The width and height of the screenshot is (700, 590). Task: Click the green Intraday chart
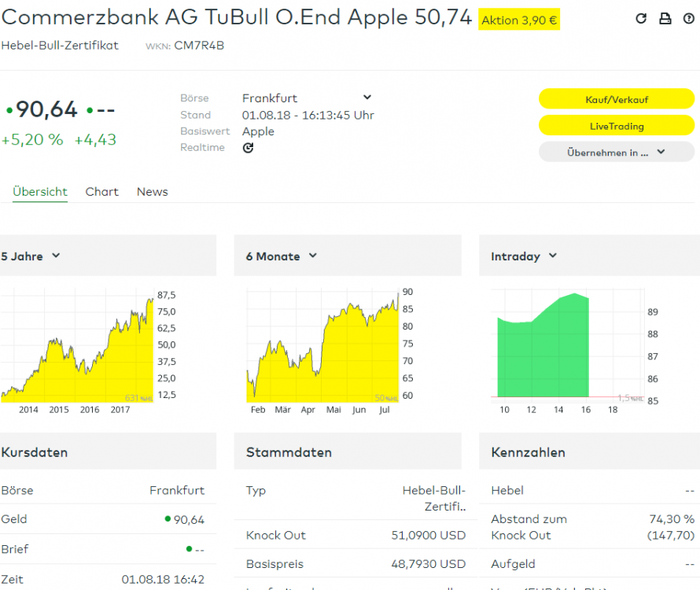pyautogui.click(x=543, y=346)
